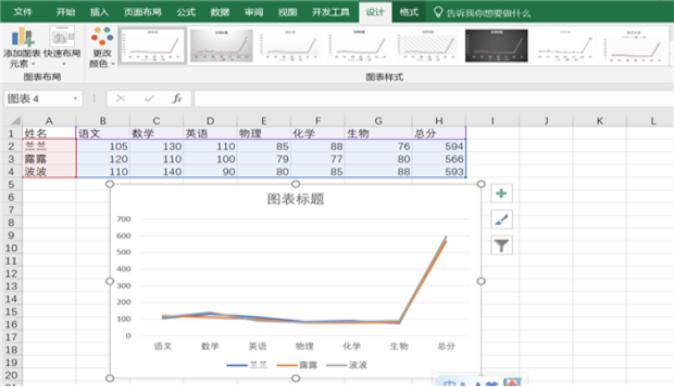Click the Insert Function fx icon

coord(177,99)
